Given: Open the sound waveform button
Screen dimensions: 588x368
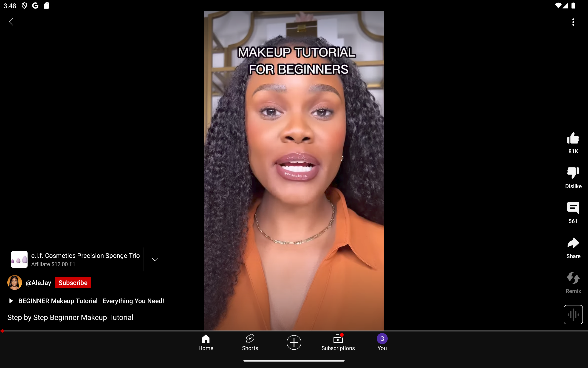Looking at the screenshot, I should click(573, 314).
